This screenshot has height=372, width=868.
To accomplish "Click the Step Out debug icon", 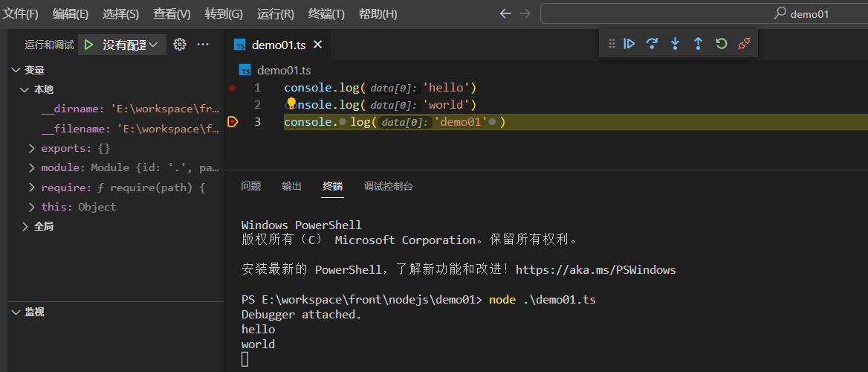I will [x=698, y=44].
